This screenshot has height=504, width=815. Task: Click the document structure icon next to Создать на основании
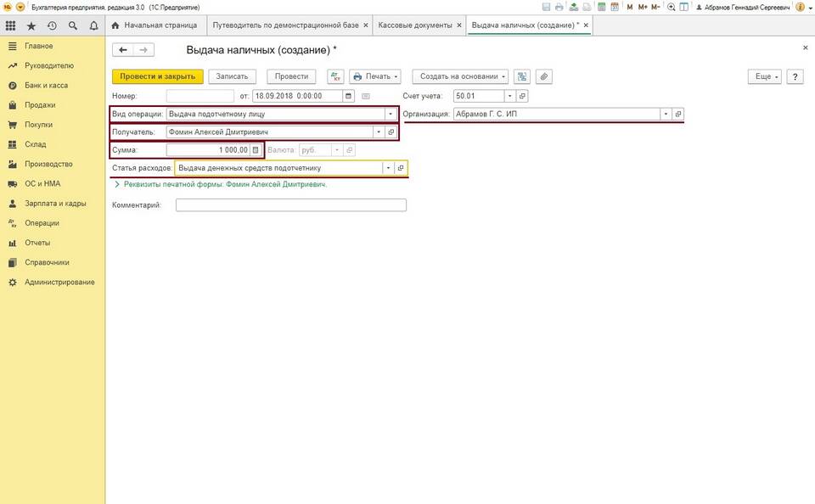pyautogui.click(x=522, y=76)
